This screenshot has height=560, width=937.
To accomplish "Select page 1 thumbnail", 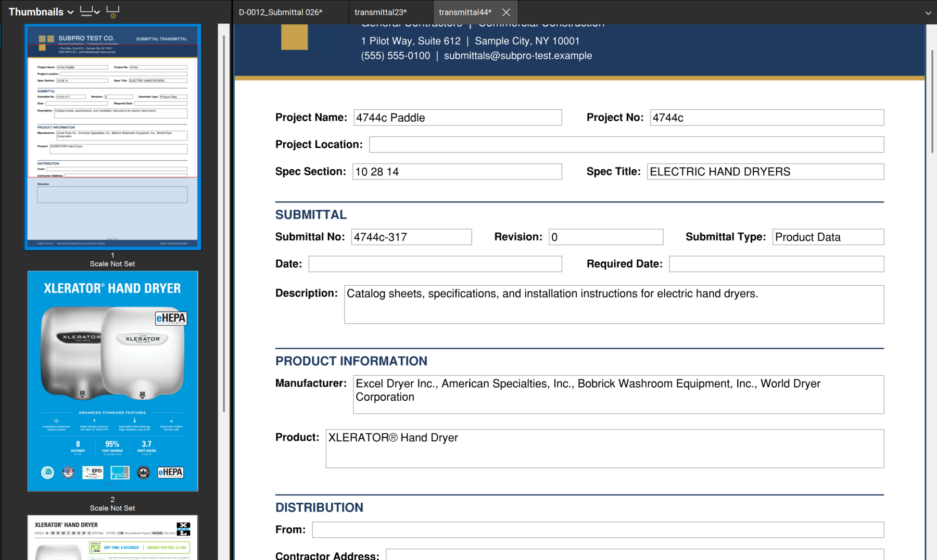I will pos(112,137).
